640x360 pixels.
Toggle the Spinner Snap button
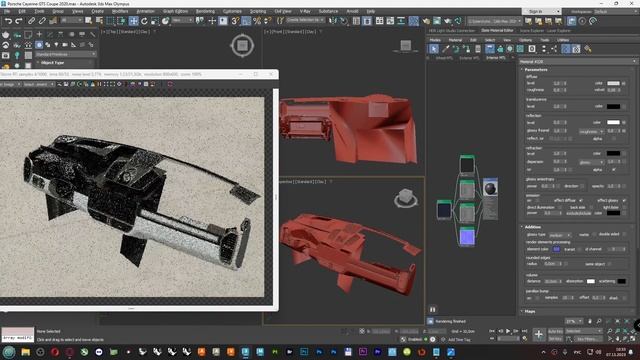(x=268, y=21)
